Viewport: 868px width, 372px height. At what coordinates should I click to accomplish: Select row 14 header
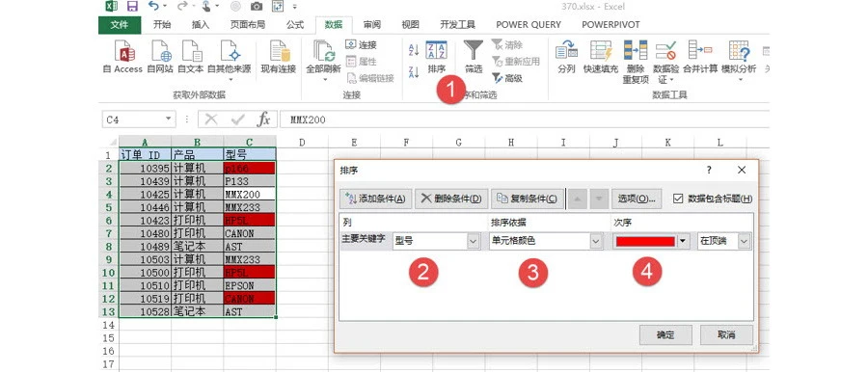coord(108,325)
